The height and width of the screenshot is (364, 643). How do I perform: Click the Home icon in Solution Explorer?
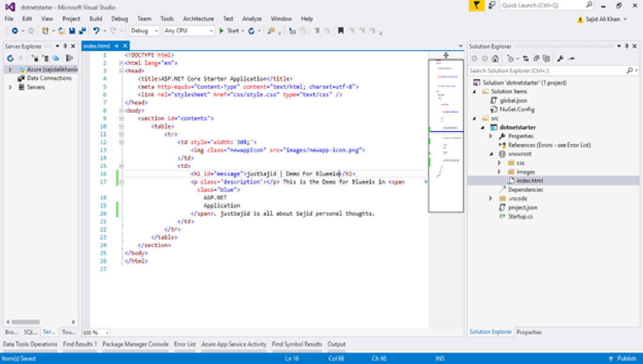point(495,58)
